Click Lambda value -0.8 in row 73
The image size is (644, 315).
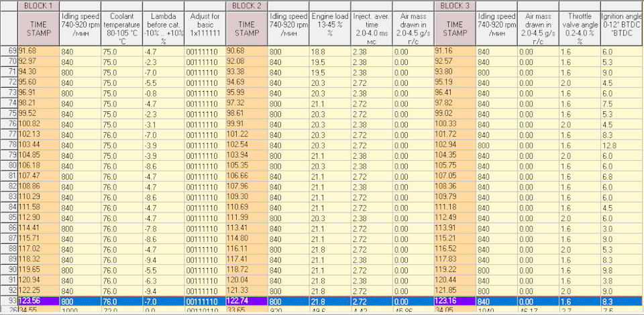coord(163,93)
